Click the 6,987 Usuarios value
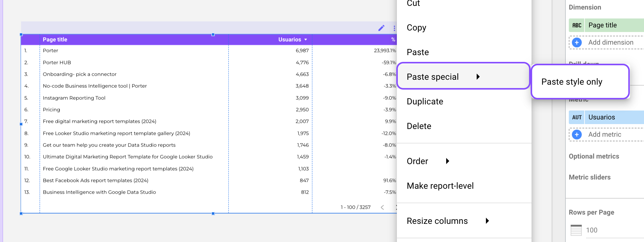Image resolution: width=644 pixels, height=242 pixels. 302,50
